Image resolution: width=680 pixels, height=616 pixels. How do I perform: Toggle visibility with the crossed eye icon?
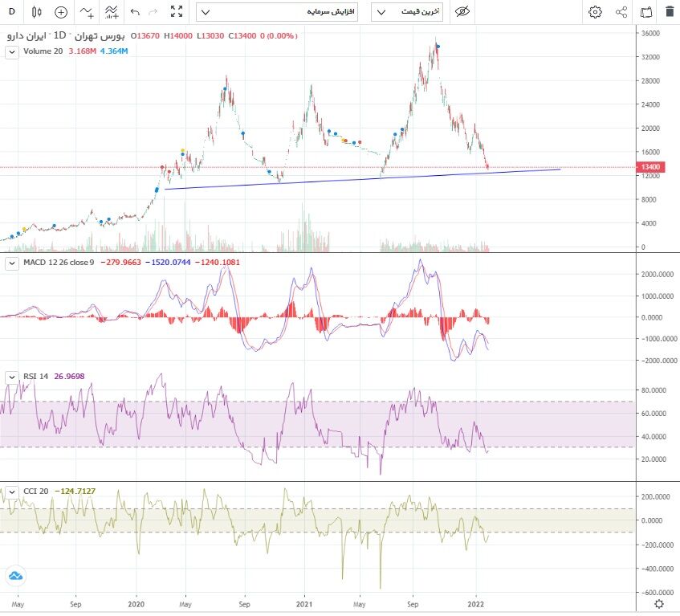click(x=462, y=12)
